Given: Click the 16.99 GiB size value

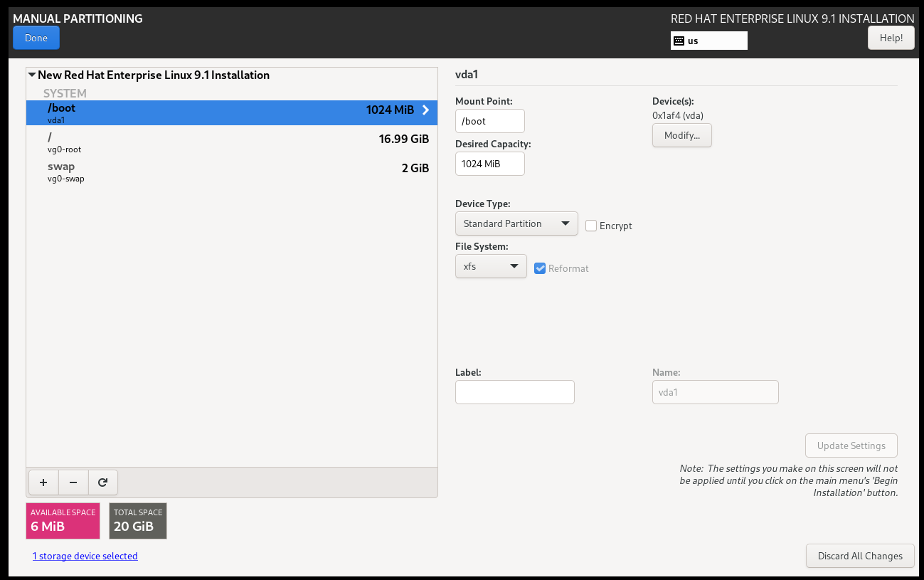Looking at the screenshot, I should pos(404,139).
